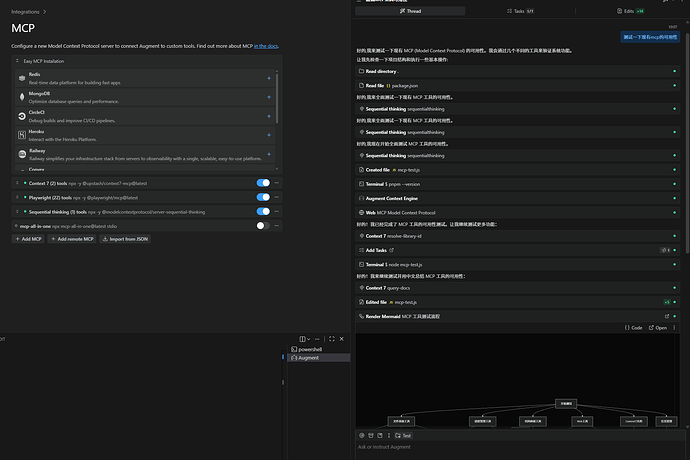Open the Sequential thinking server options menu
The width and height of the screenshot is (690, 460).
click(x=277, y=211)
